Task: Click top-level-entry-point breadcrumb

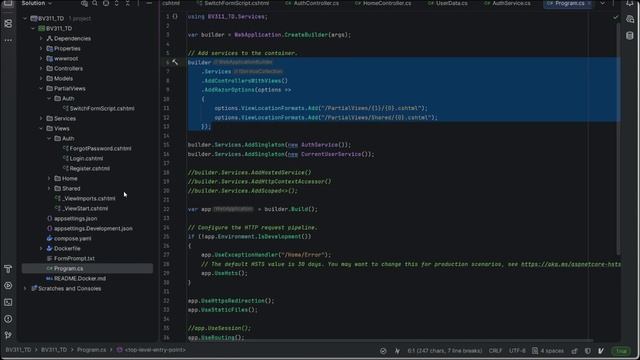Action: coord(151,350)
